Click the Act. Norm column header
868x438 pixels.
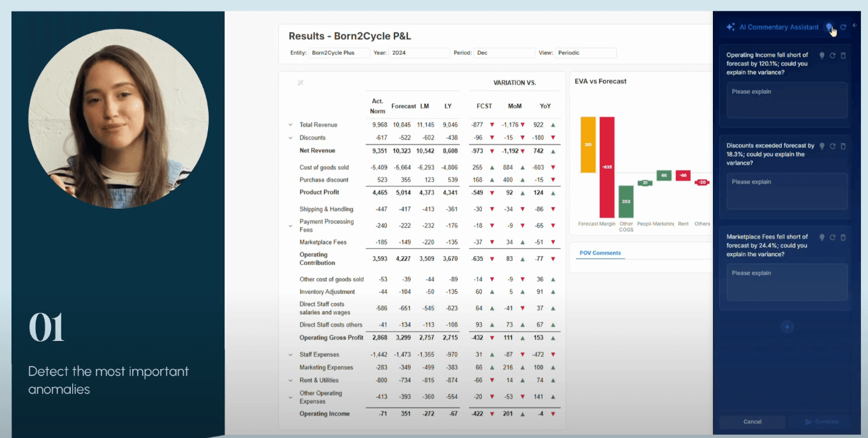(x=378, y=106)
